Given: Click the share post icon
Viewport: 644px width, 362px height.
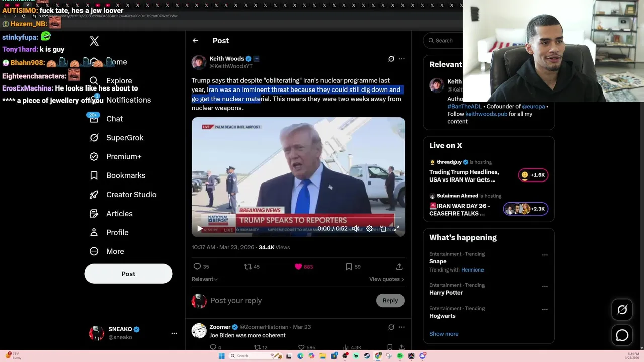Looking at the screenshot, I should pos(399,267).
